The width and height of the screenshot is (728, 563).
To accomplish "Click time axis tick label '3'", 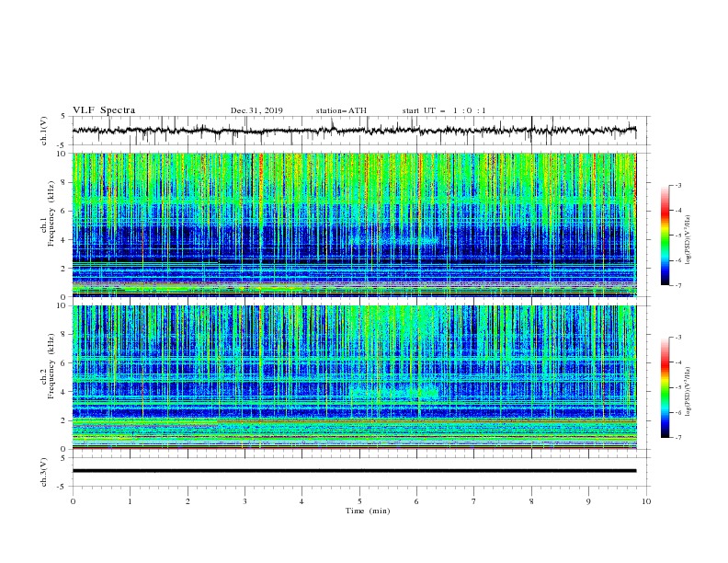I will [x=245, y=501].
